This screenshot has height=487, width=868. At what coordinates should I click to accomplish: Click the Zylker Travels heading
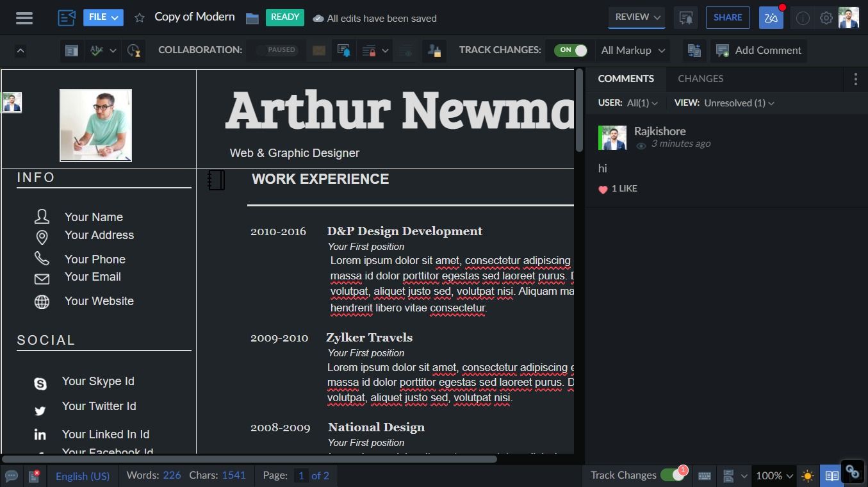coord(370,338)
